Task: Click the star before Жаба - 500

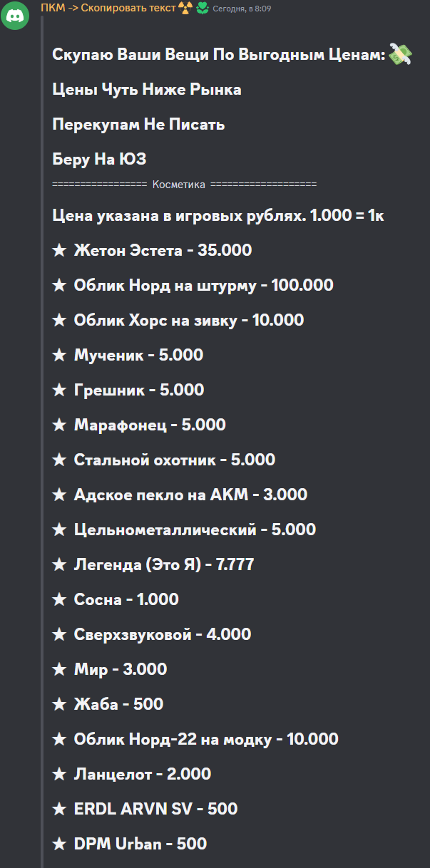Action: [60, 704]
